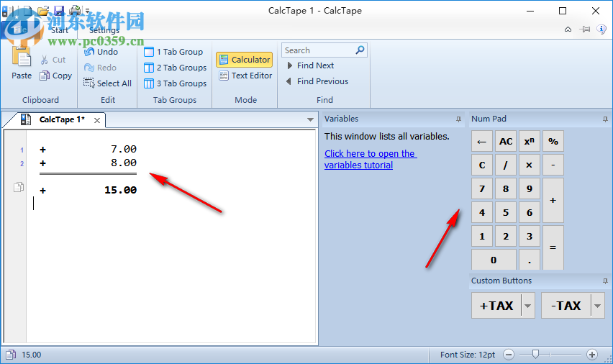
Task: Decrease font size with minus button
Action: coord(509,355)
